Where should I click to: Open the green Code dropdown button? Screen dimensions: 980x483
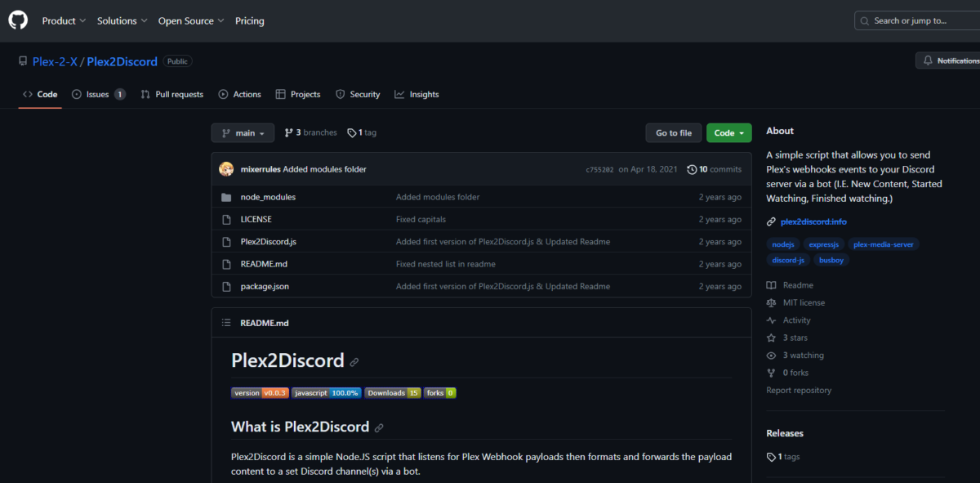(728, 132)
